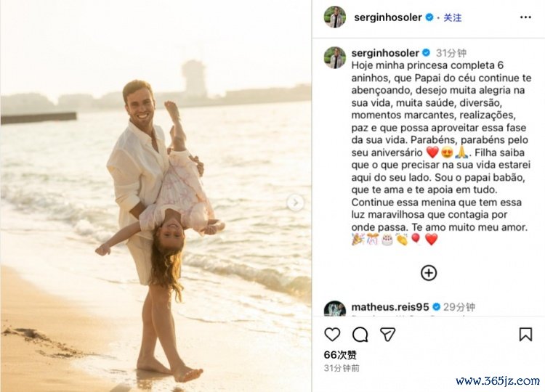Screen dimensions: 545x392
Task: Open the three-dot more options menu
Action: point(525,17)
